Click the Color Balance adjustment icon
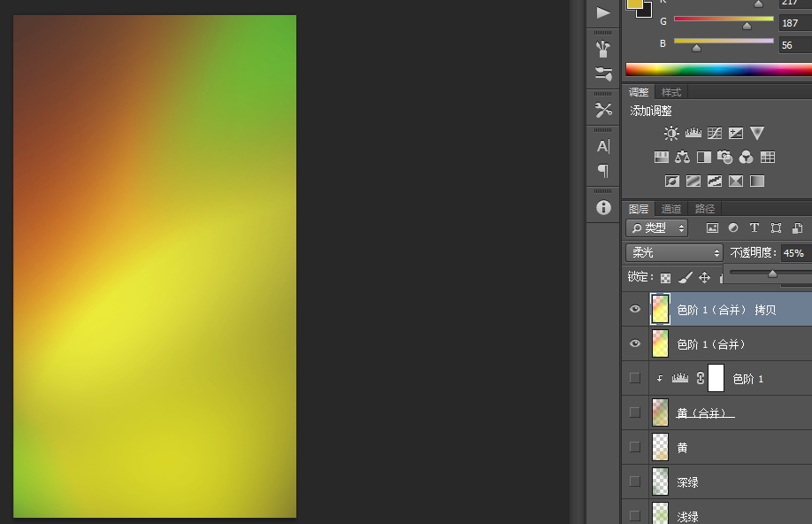 pyautogui.click(x=682, y=158)
